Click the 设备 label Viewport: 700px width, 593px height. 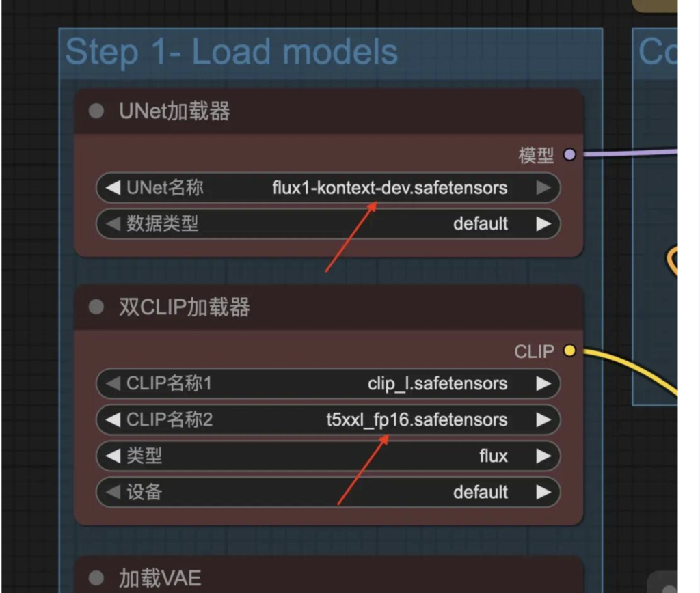pyautogui.click(x=144, y=492)
